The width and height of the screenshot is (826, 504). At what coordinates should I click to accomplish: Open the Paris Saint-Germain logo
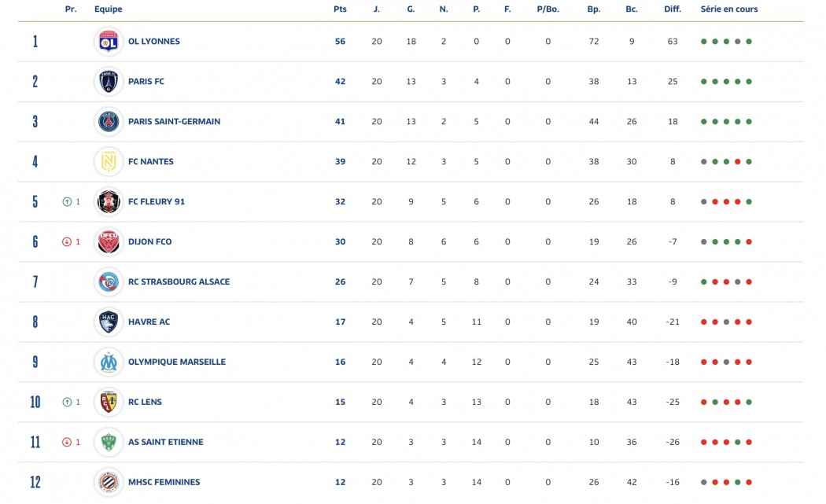[x=109, y=122]
